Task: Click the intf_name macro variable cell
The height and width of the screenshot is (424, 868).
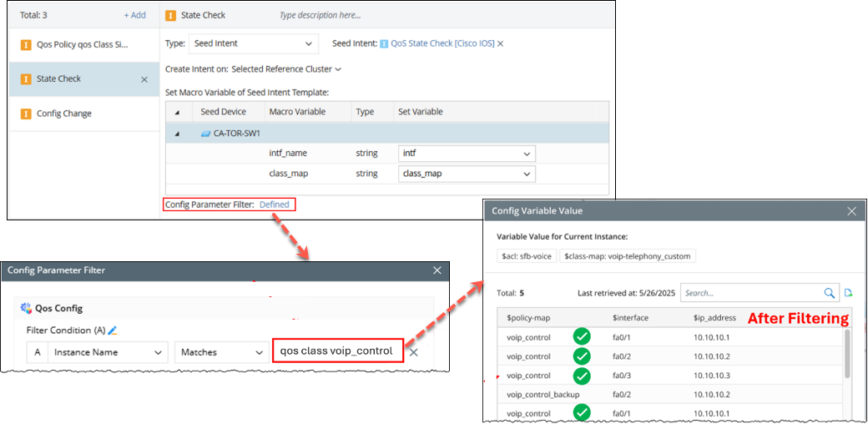Action: click(288, 153)
